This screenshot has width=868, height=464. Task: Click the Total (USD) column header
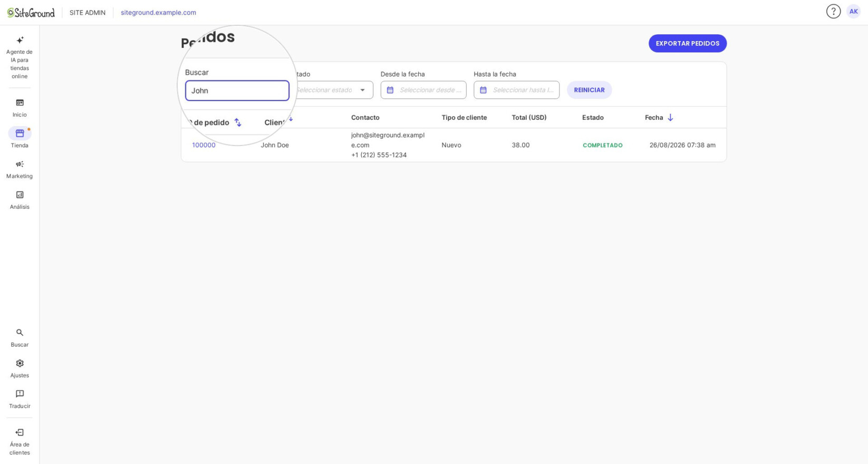pos(529,118)
